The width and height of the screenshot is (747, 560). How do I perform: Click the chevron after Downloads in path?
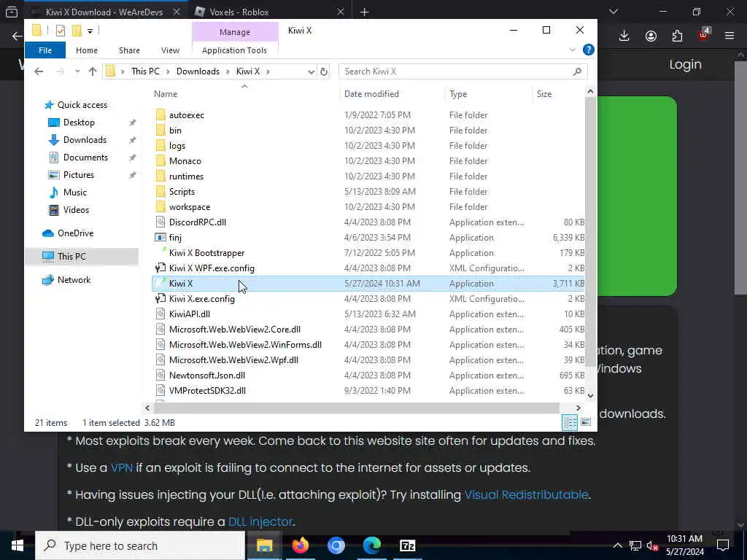[228, 71]
